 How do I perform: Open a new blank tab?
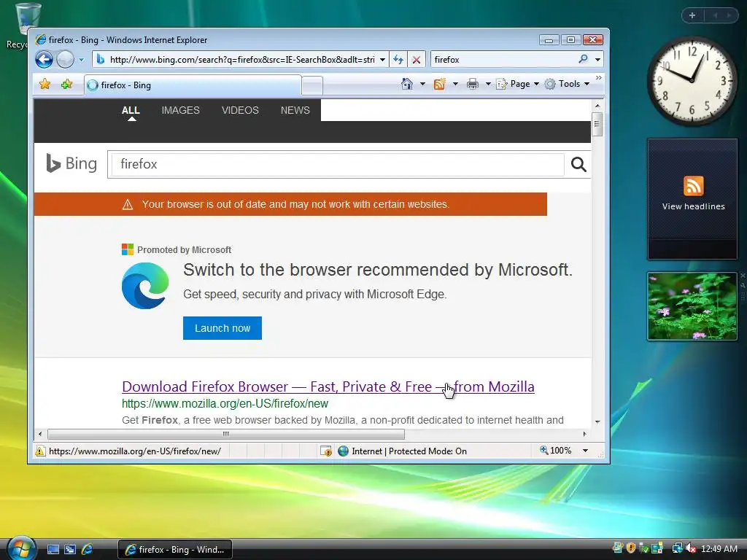pos(312,86)
